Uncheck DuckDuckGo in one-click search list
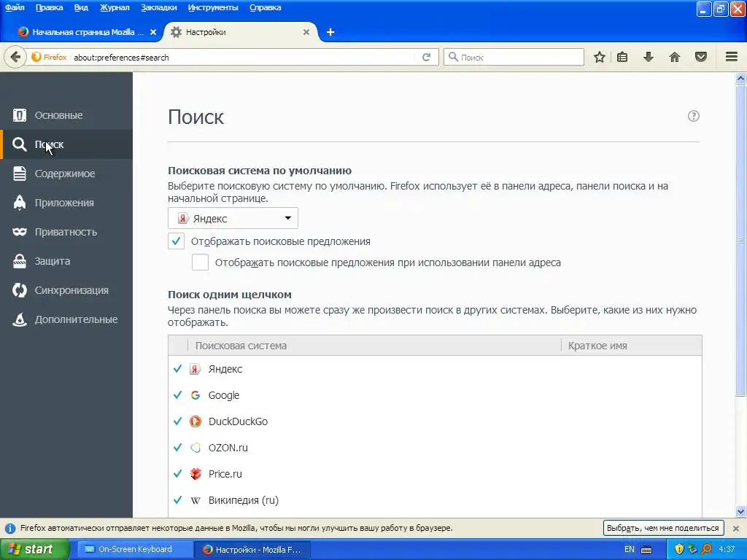 pyautogui.click(x=178, y=421)
